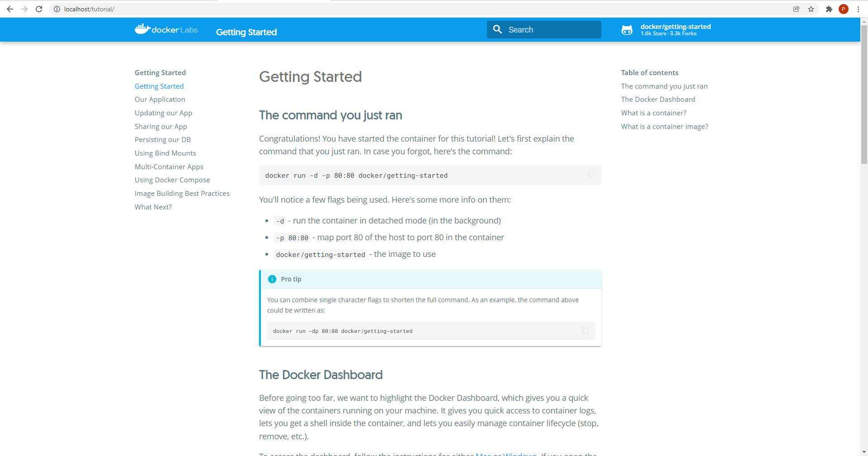Click Getting Started sidebar section title
Screen dimensions: 868x456
click(x=160, y=72)
